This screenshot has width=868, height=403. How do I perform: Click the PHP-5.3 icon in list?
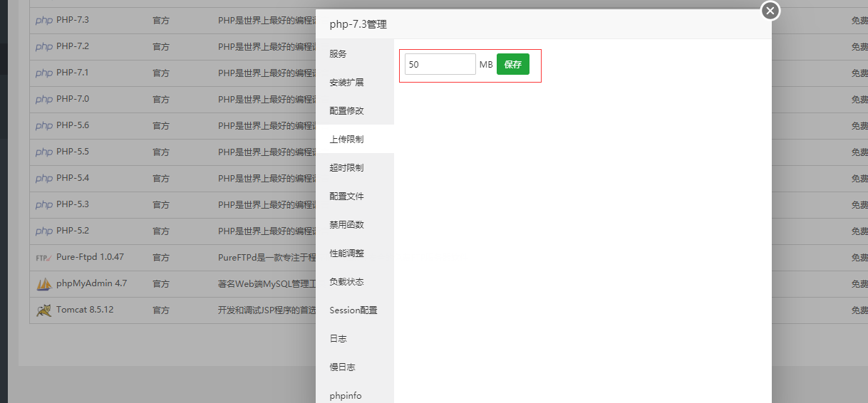click(44, 204)
